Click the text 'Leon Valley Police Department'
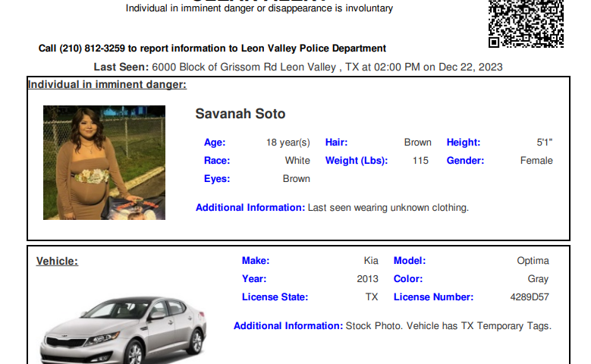Viewport: 591px width, 364px height. [x=313, y=49]
